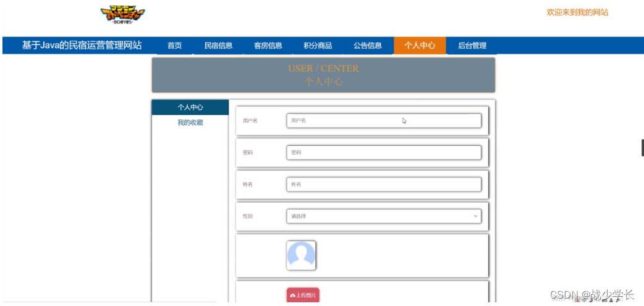Open 后台管理 from the navigation bar
Viewport: 644px width, 306px height.
(472, 46)
